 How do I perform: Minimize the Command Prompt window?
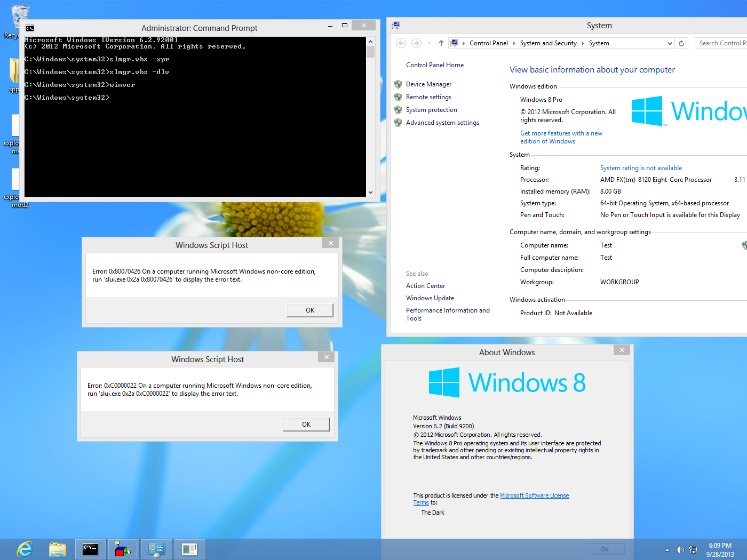[330, 26]
